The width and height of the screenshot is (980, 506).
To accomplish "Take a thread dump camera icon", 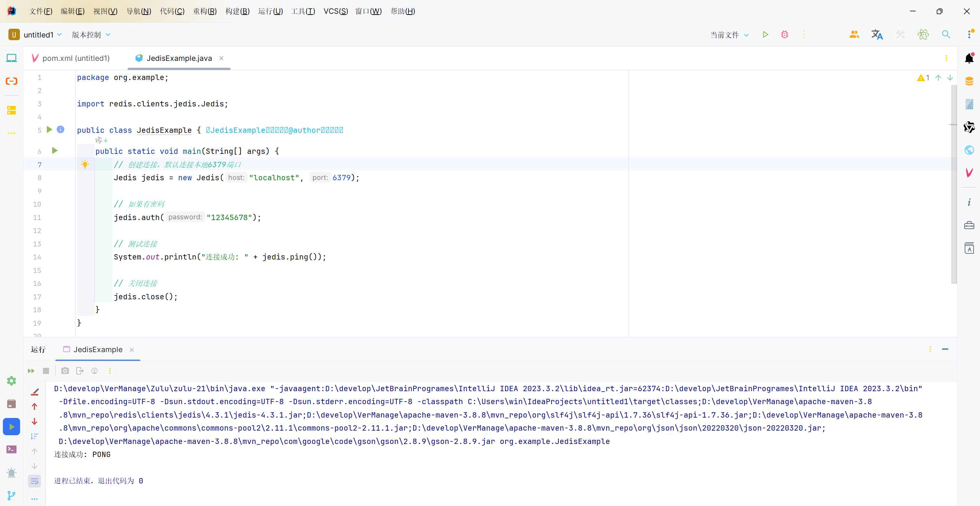I will (x=65, y=371).
